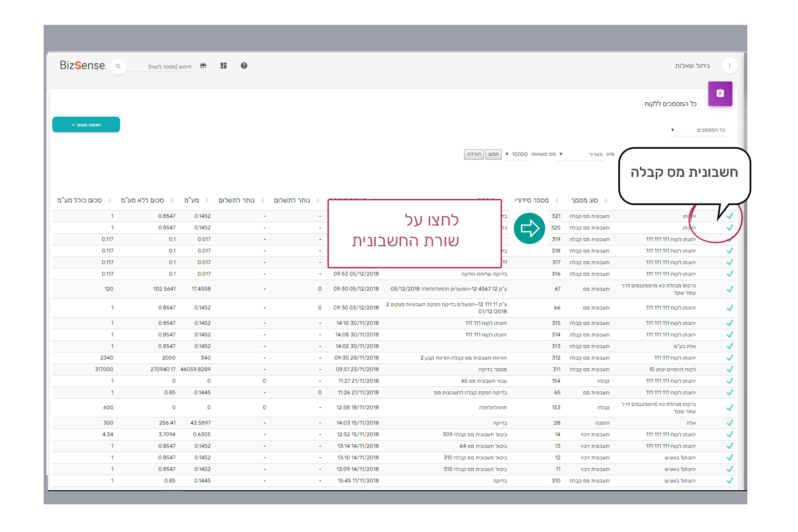Open the מס תוצאות 10000 dropdown
798x532 pixels.
[x=517, y=154]
